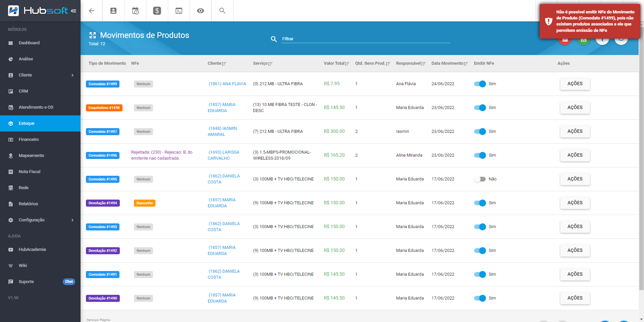Open client link (1861) ANA FLAVIA
Viewport: 644px width, 322px height.
point(227,84)
